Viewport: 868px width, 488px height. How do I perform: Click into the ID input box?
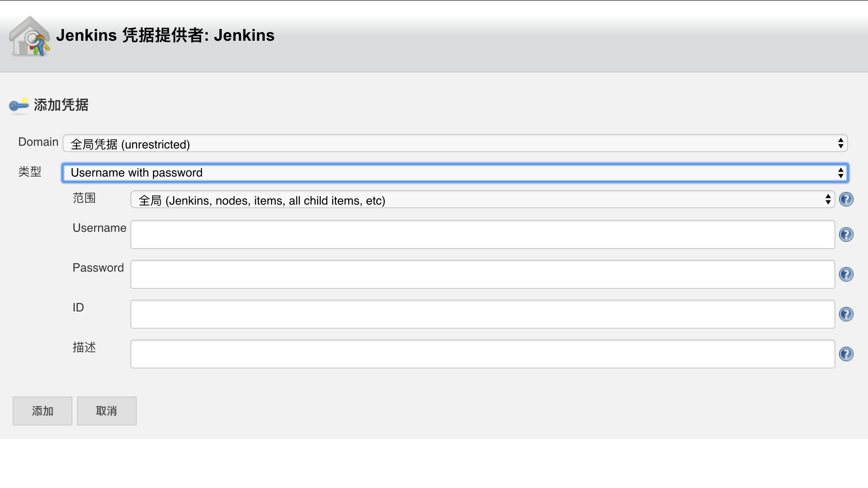(482, 314)
